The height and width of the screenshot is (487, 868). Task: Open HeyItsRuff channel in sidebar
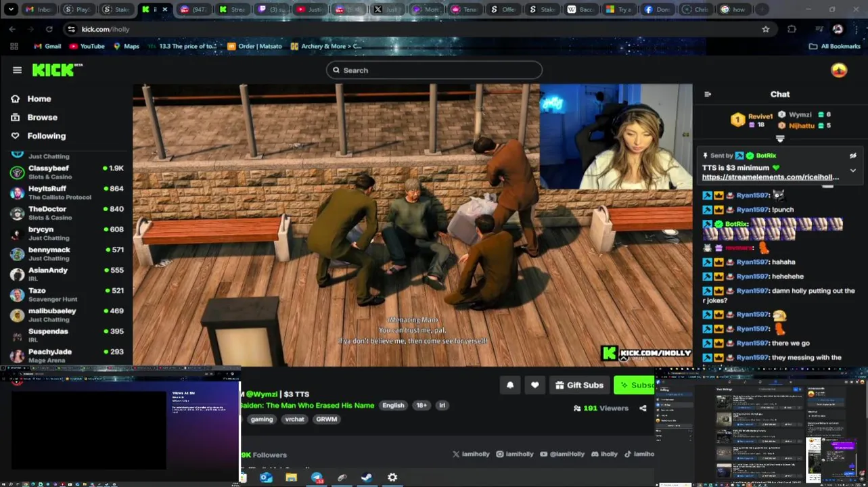pyautogui.click(x=66, y=192)
